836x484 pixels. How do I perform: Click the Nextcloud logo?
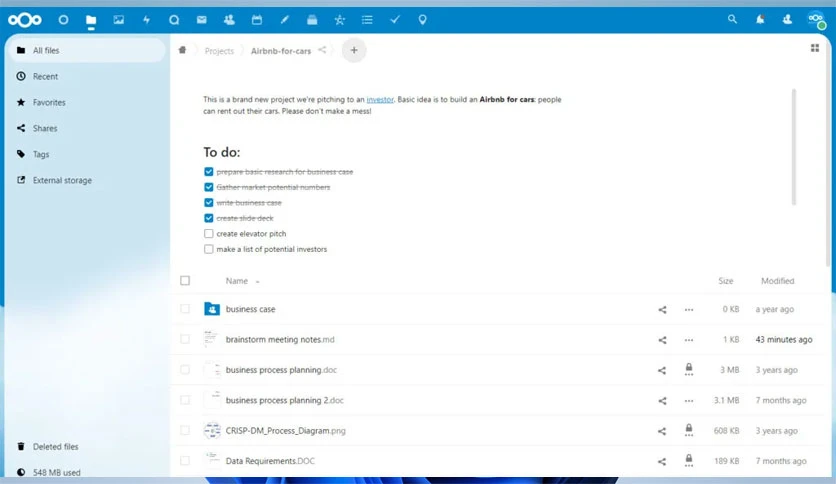pyautogui.click(x=25, y=20)
